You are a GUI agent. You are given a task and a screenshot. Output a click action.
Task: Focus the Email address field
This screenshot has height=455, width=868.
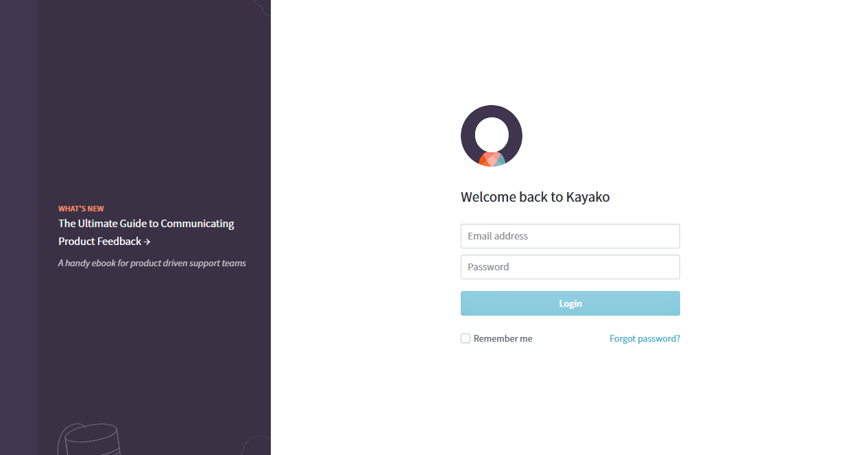(x=570, y=236)
